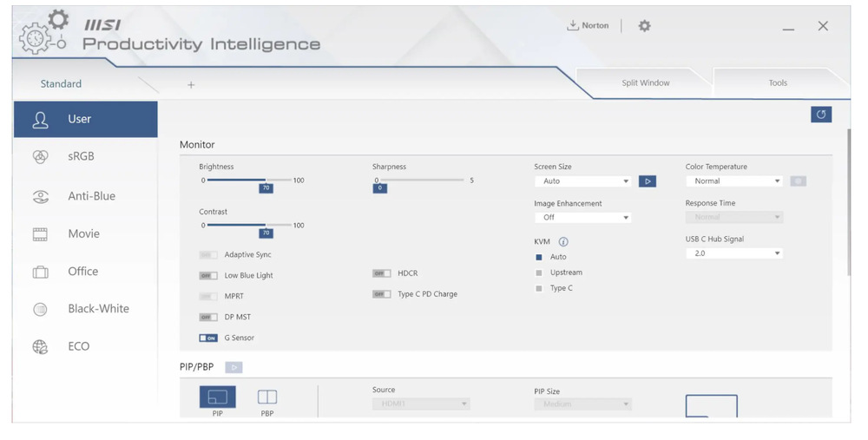The image size is (868, 440).
Task: Open the Response Time dropdown
Action: click(x=734, y=217)
